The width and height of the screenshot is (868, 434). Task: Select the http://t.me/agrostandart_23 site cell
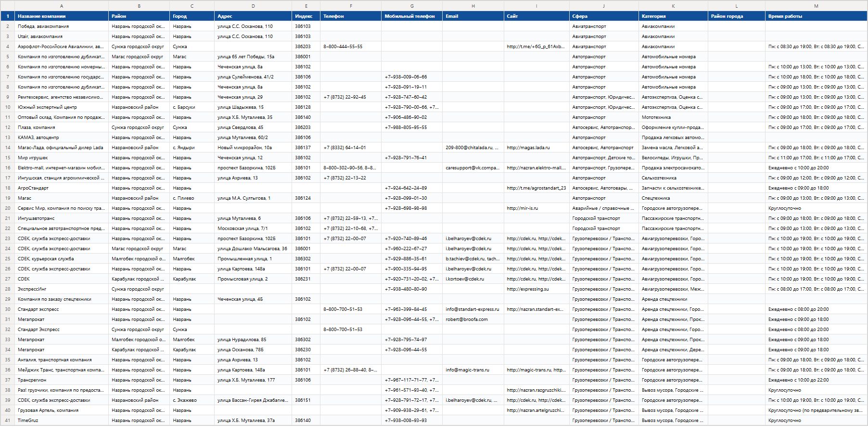pyautogui.click(x=536, y=188)
